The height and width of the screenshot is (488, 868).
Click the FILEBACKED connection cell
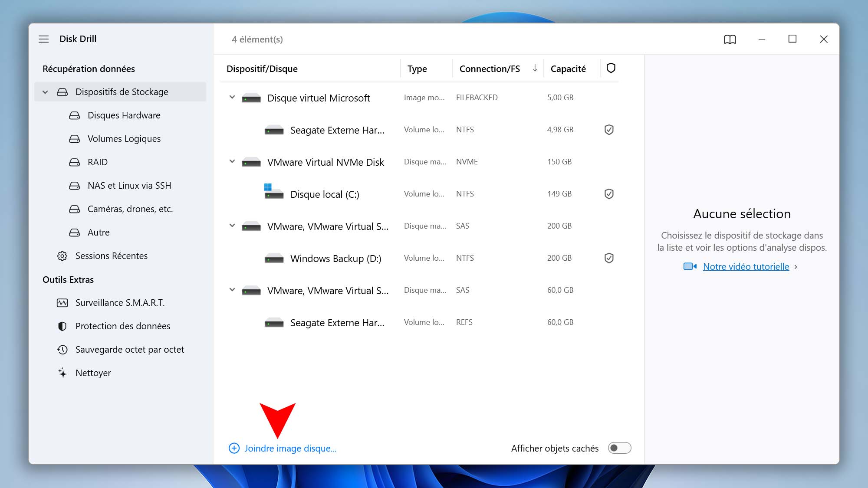[477, 98]
